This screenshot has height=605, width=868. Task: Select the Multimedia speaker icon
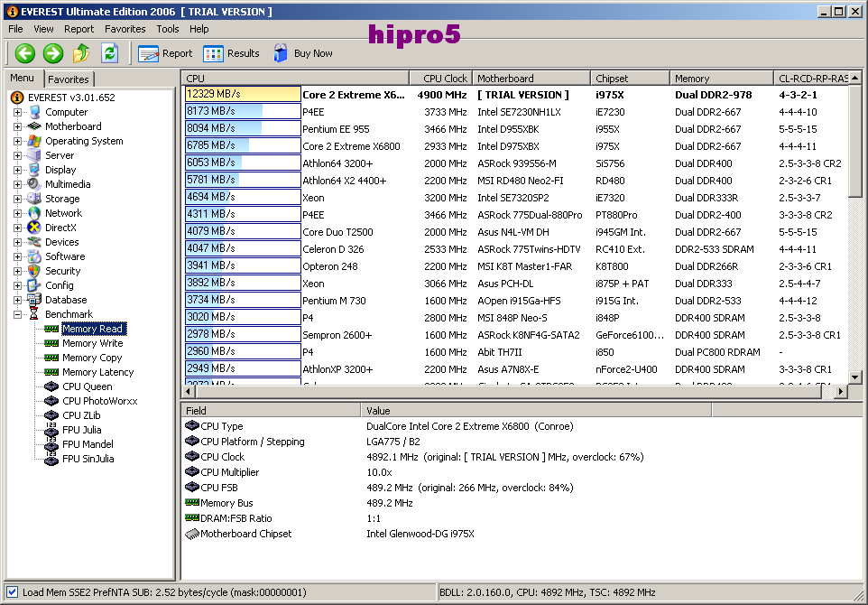34,184
